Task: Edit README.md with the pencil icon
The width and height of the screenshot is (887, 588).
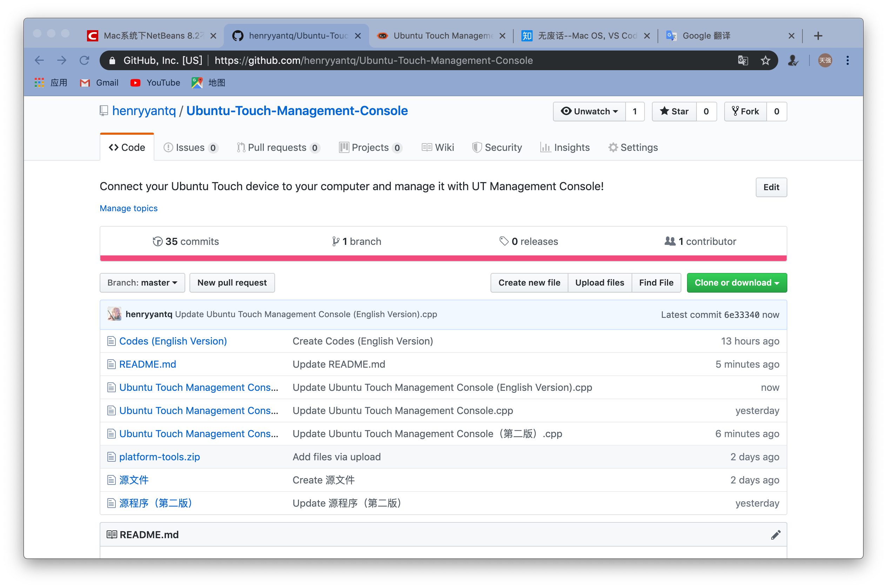Action: pyautogui.click(x=775, y=534)
